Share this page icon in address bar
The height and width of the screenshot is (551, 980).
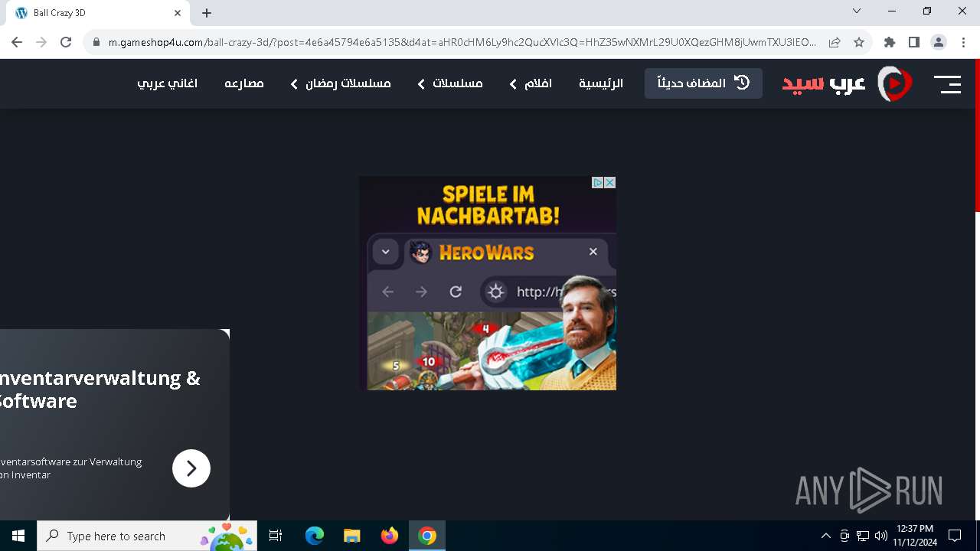point(835,42)
